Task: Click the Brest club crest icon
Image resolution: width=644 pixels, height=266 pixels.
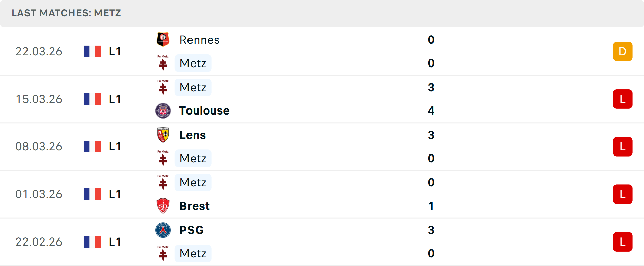Action: (163, 206)
